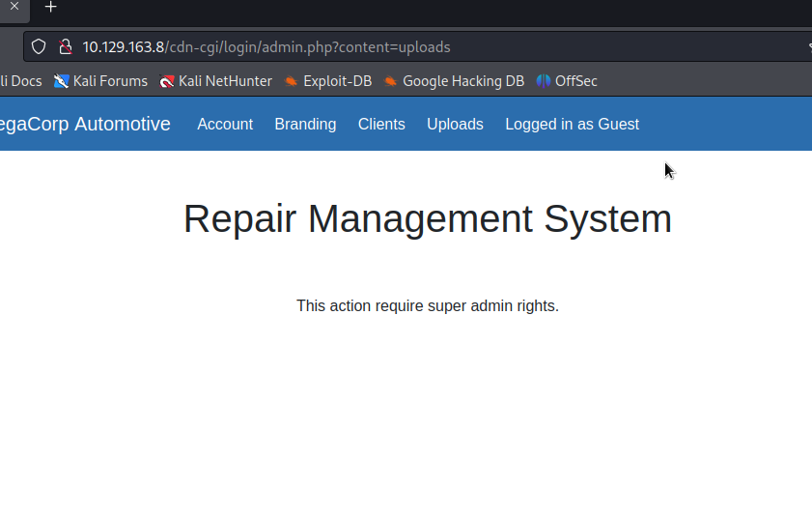Open the Google Hacking DB bookmark
Image resolution: width=812 pixels, height=516 pixels.
(x=454, y=81)
